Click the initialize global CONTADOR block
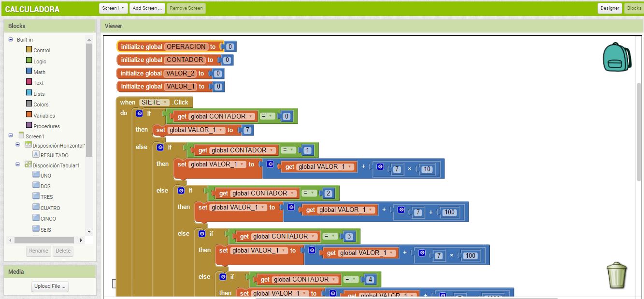The width and height of the screenshot is (644, 299). [141, 60]
